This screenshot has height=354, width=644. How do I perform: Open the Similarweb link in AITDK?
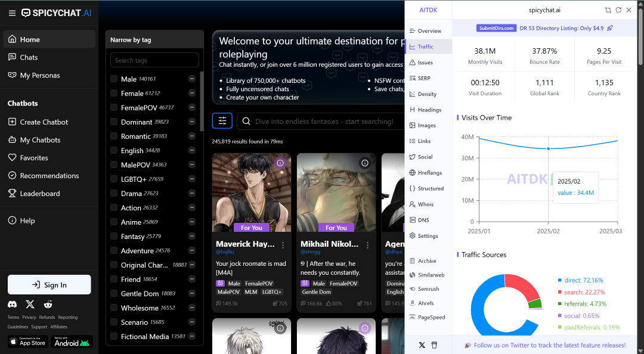pos(428,275)
